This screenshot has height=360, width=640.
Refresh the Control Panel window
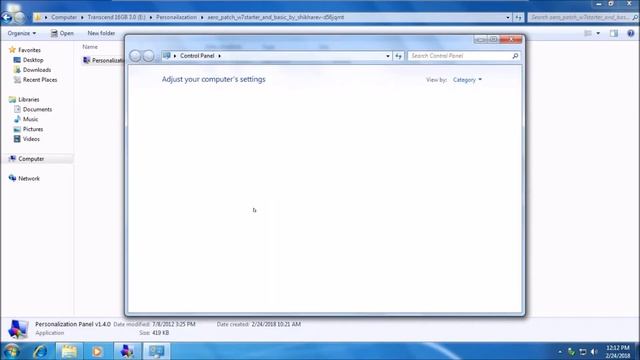click(x=398, y=56)
